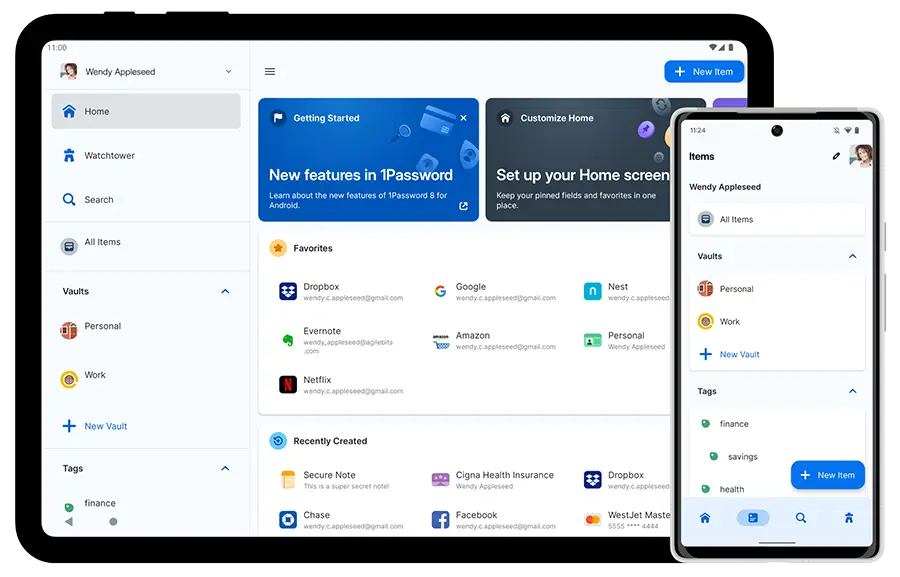Screen dimensions: 900x577
Task: Open Amazon favorite item
Action: [495, 340]
